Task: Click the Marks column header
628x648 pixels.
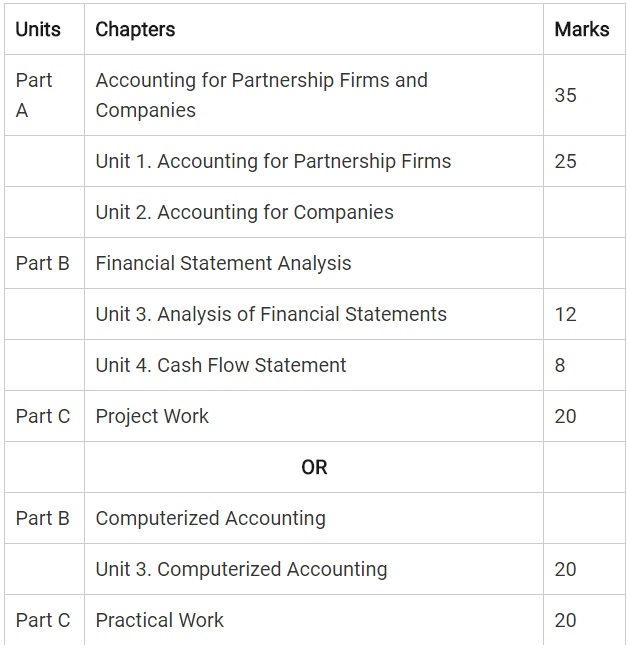Action: click(x=581, y=30)
